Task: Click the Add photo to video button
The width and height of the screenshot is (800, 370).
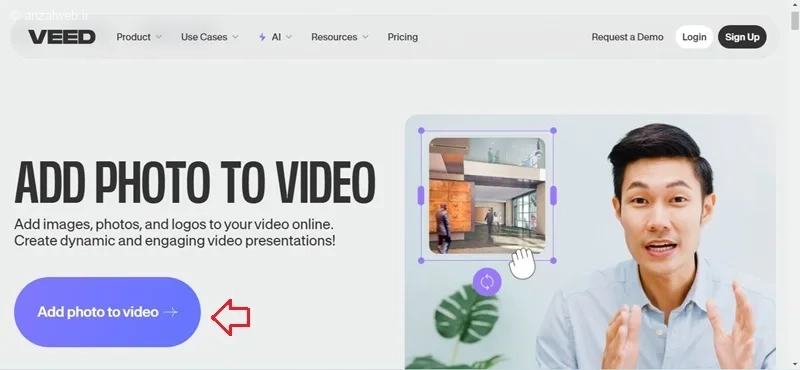Action: point(107,312)
